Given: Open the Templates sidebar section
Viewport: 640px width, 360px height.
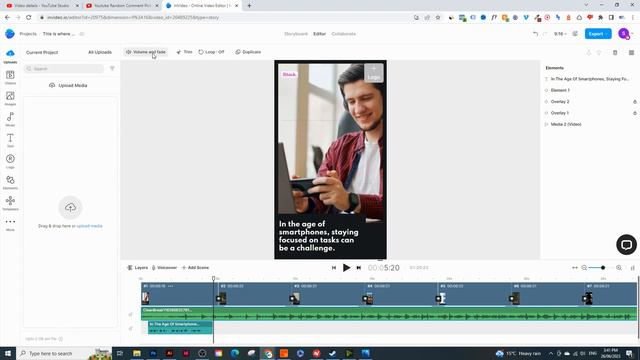Looking at the screenshot, I should (10, 203).
